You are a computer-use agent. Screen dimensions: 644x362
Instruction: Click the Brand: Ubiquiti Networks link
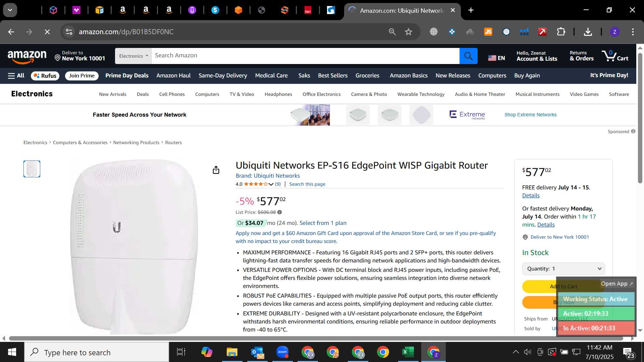coord(268,176)
